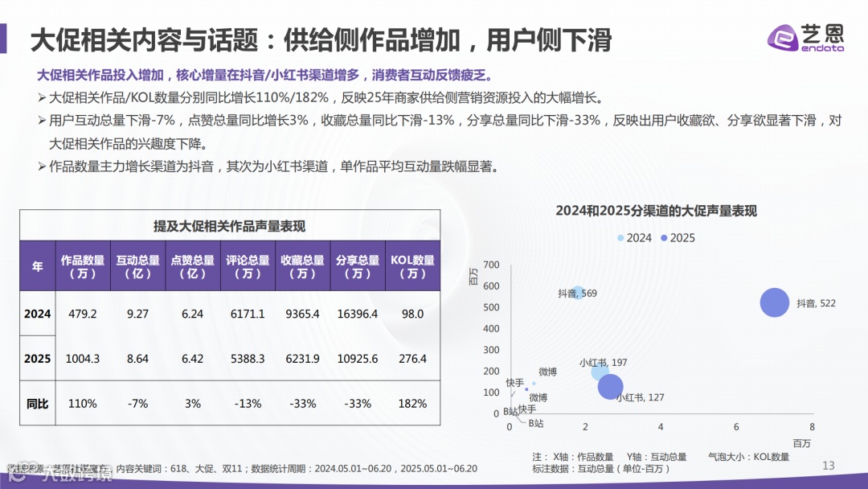Click the 小红书, 197 data label
Screen dimensions: 868x489
click(604, 362)
